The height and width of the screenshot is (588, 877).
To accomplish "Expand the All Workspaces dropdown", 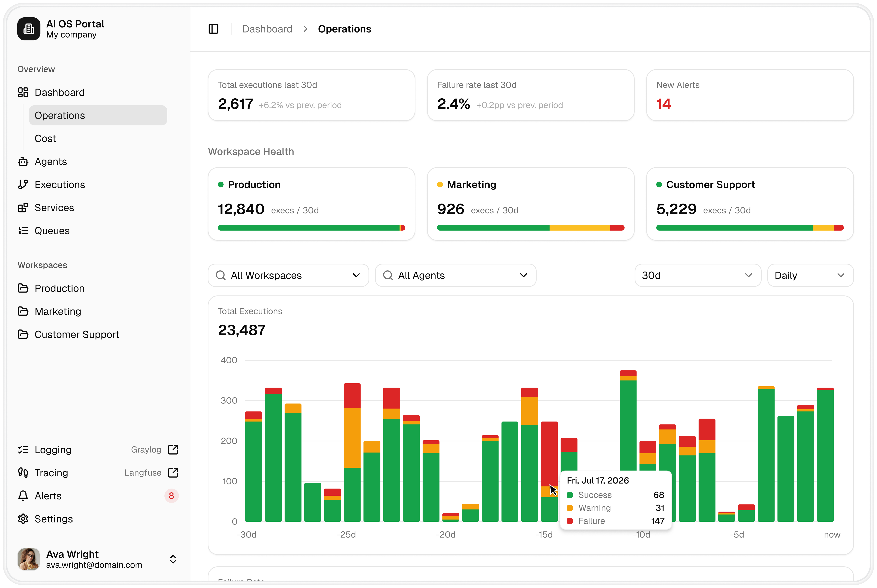I will (x=288, y=276).
